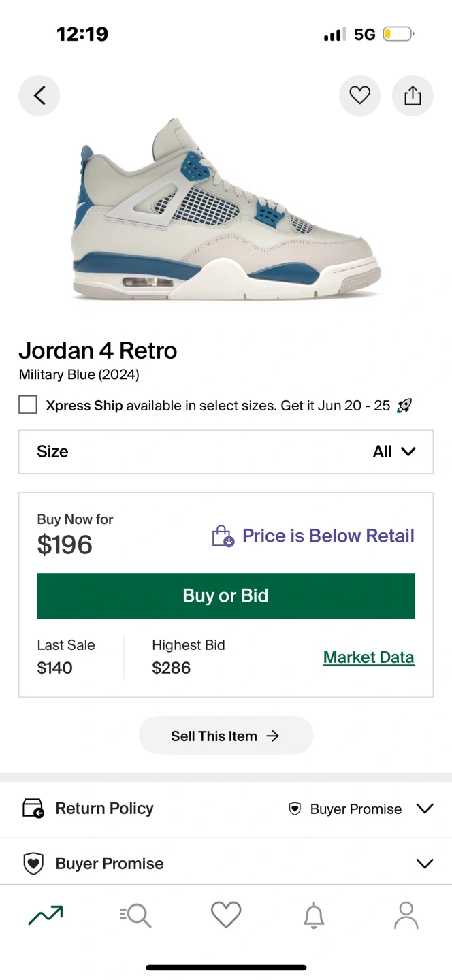Open the search tab in bottom bar

[135, 915]
